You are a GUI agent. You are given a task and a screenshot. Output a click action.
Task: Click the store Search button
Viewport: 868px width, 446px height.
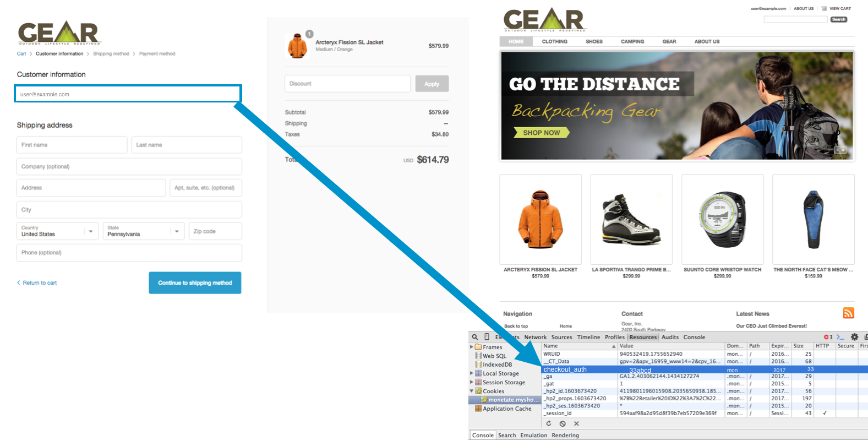(x=839, y=19)
